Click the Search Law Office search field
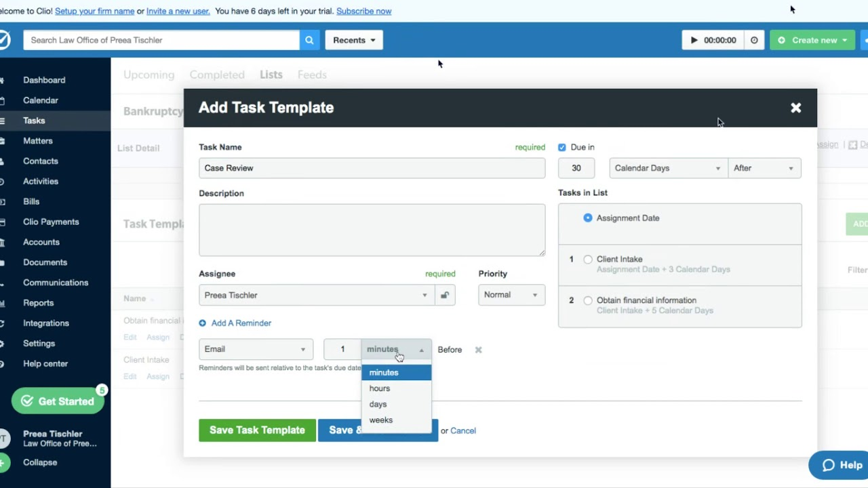This screenshot has height=488, width=868. pos(161,40)
